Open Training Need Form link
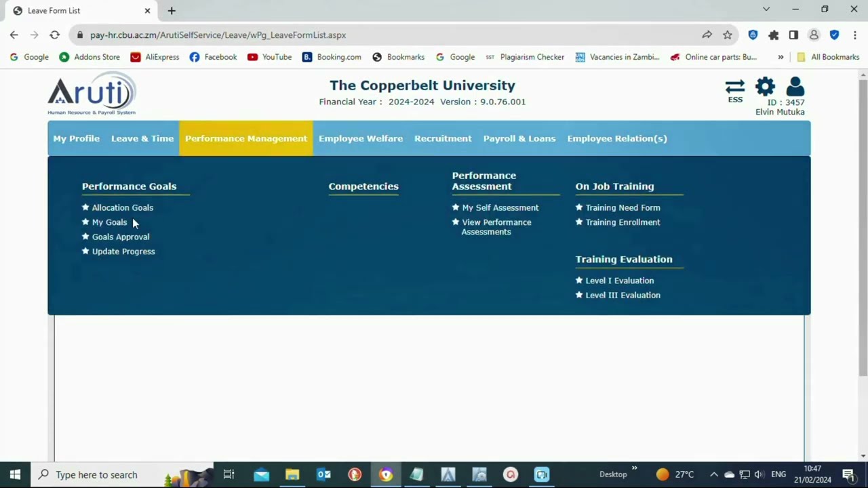 coord(623,207)
